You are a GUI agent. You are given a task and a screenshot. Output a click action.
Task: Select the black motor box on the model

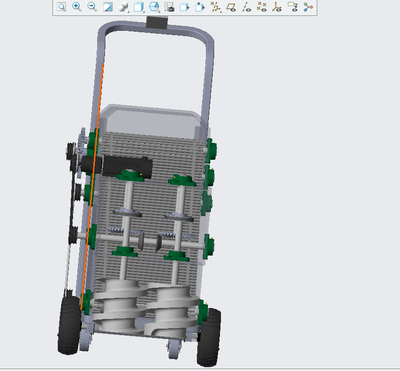[x=127, y=166]
